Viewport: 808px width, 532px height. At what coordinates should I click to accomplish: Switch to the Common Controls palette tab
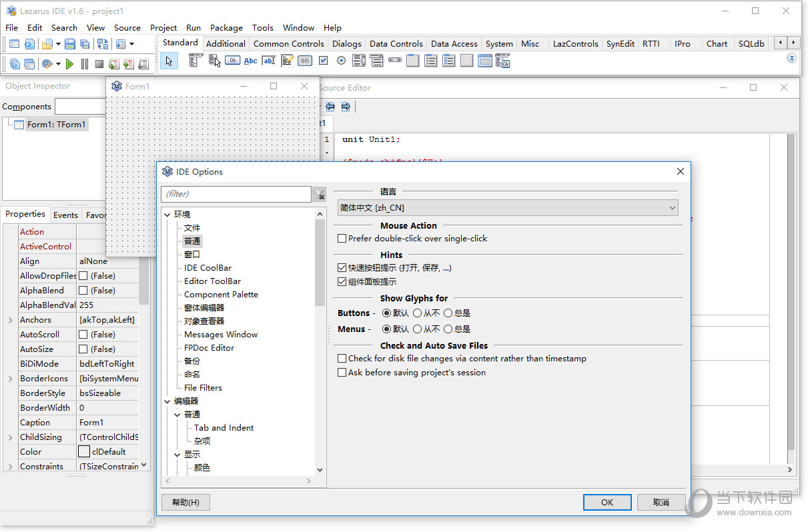coord(289,43)
